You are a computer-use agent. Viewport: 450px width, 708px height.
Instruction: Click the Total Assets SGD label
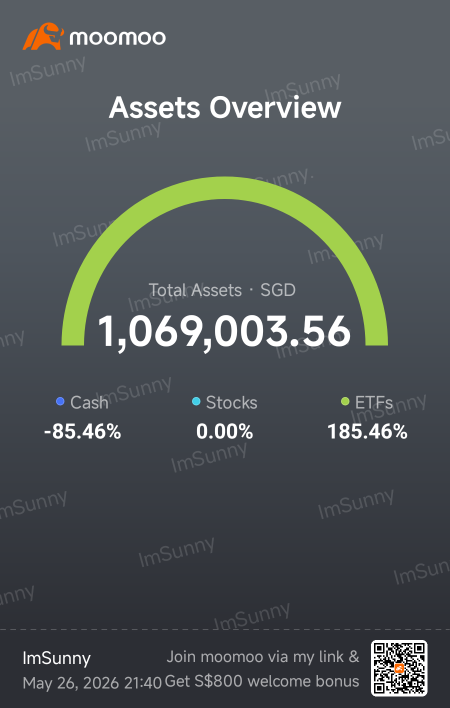click(x=222, y=290)
